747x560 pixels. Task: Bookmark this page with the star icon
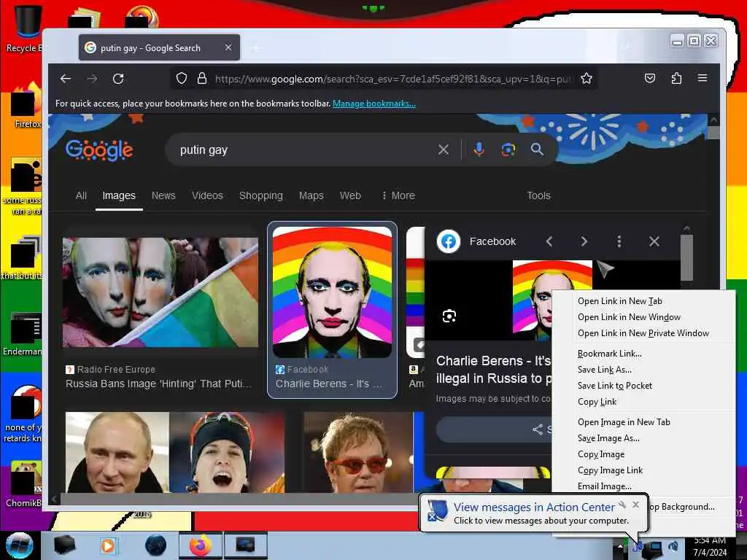click(x=587, y=79)
